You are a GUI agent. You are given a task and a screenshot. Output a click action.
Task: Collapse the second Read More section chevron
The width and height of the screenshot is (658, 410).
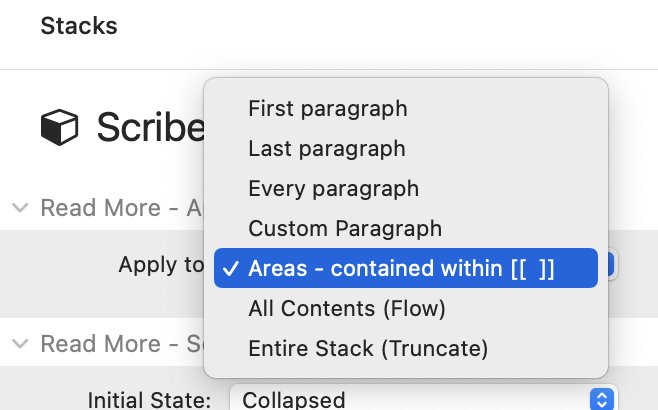point(20,344)
